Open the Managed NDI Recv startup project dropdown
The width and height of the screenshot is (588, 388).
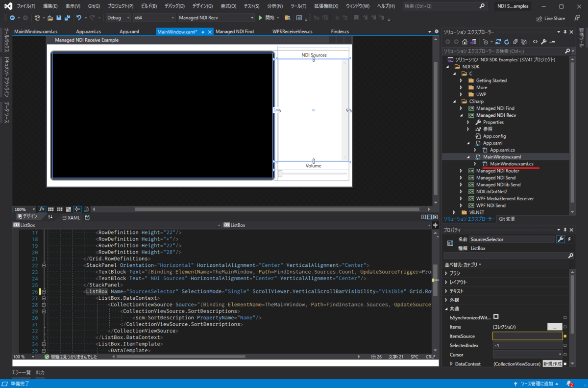click(216, 18)
